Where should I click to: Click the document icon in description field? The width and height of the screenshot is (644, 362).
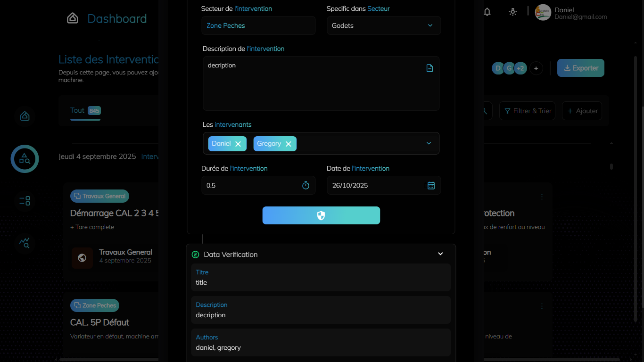click(x=429, y=68)
